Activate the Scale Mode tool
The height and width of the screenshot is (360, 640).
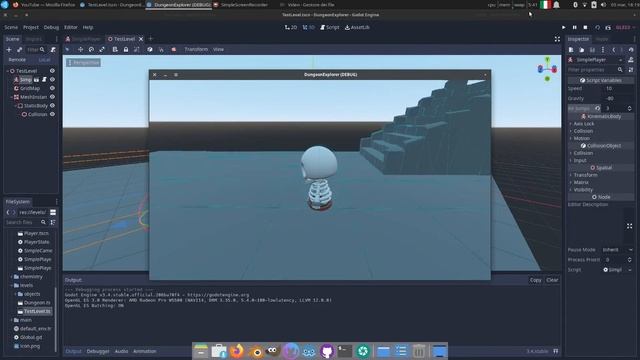point(102,49)
